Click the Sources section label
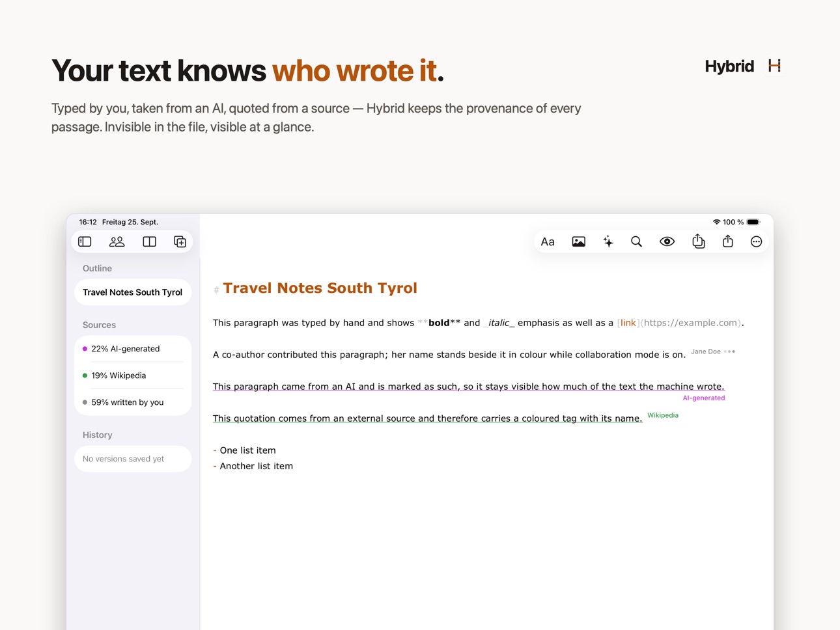840x630 pixels. coord(99,325)
